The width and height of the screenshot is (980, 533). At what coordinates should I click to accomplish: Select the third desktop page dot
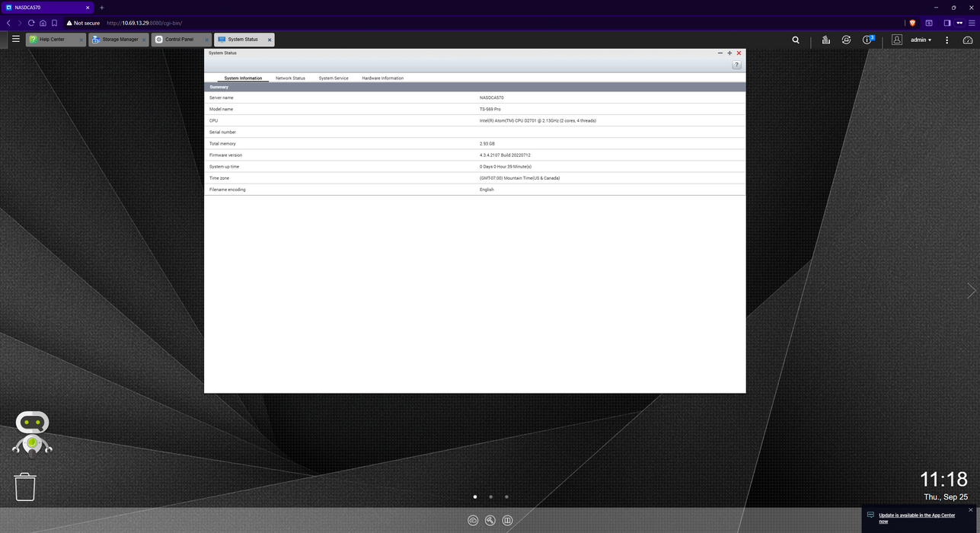point(506,496)
